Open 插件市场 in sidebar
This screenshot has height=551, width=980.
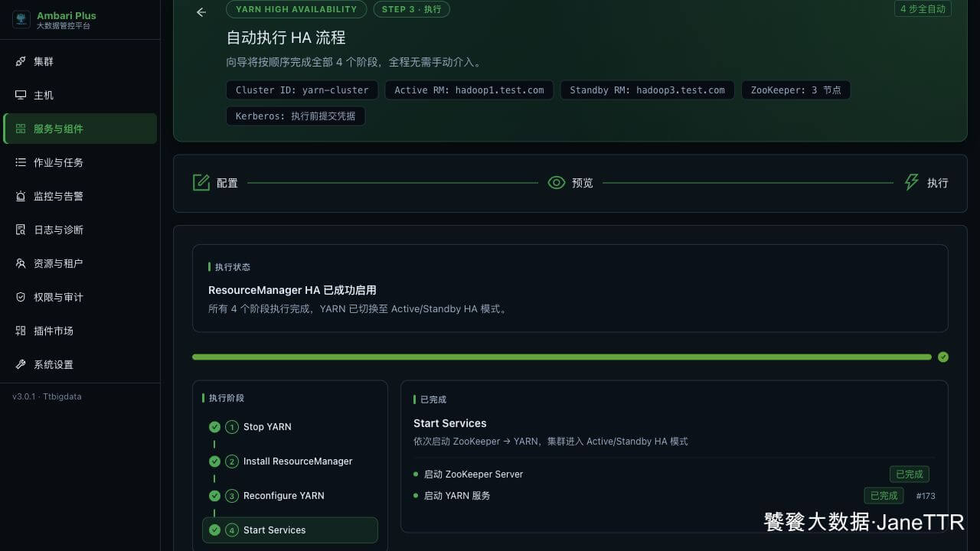pyautogui.click(x=80, y=331)
